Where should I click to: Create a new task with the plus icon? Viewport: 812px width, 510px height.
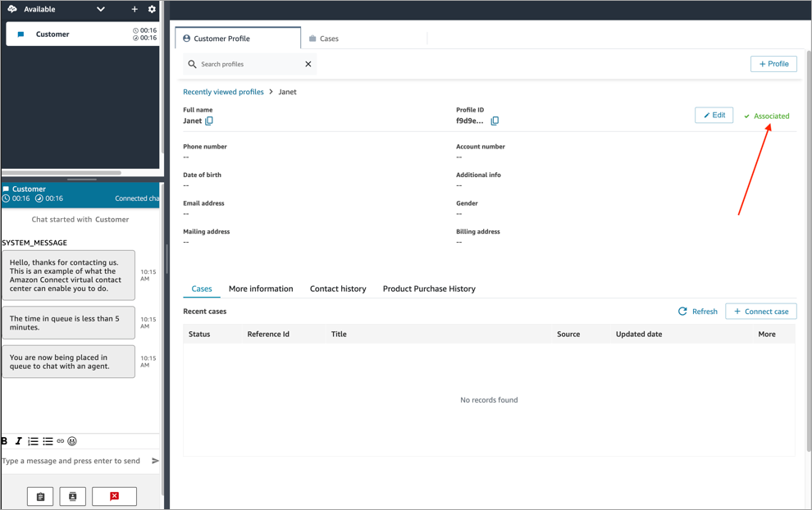[135, 9]
